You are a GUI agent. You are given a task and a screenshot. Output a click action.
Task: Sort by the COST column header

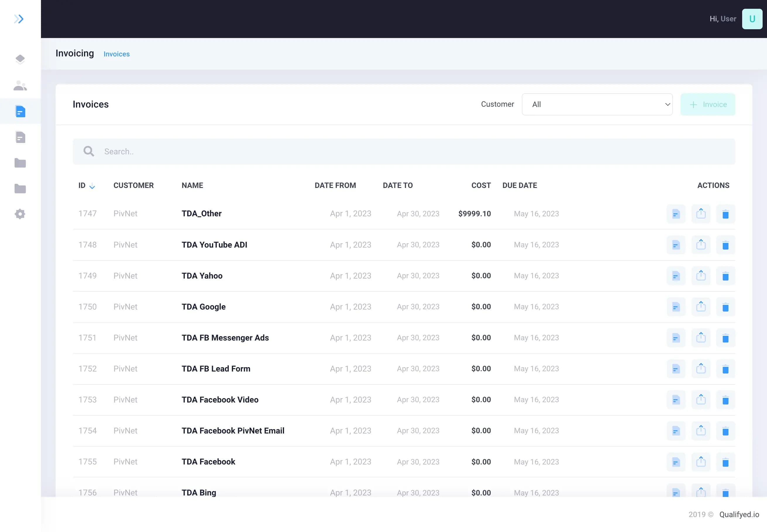click(x=481, y=185)
